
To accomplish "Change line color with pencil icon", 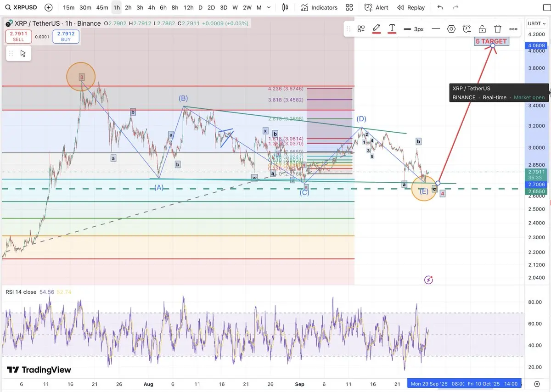I will pyautogui.click(x=377, y=28).
